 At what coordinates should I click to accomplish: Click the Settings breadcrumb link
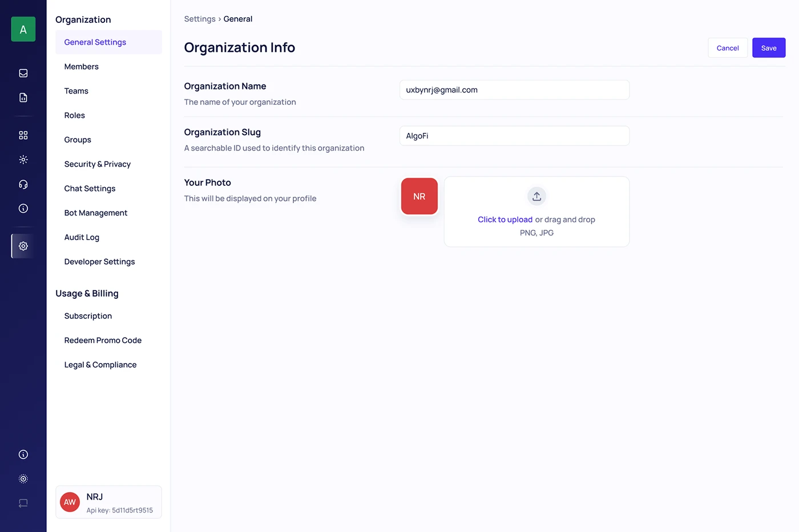tap(200, 19)
